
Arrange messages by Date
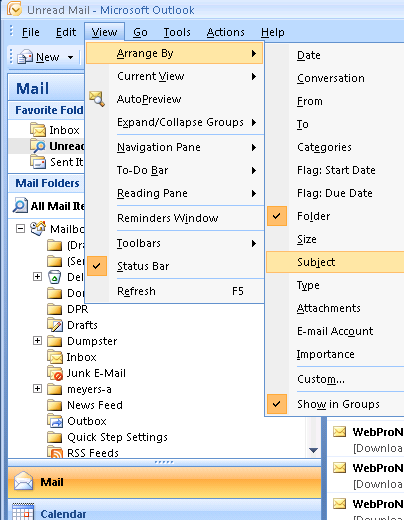point(335,55)
